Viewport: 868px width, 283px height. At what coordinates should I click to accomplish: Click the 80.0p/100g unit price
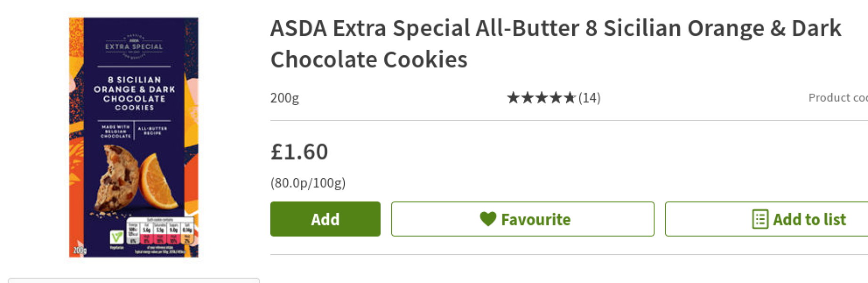308,183
